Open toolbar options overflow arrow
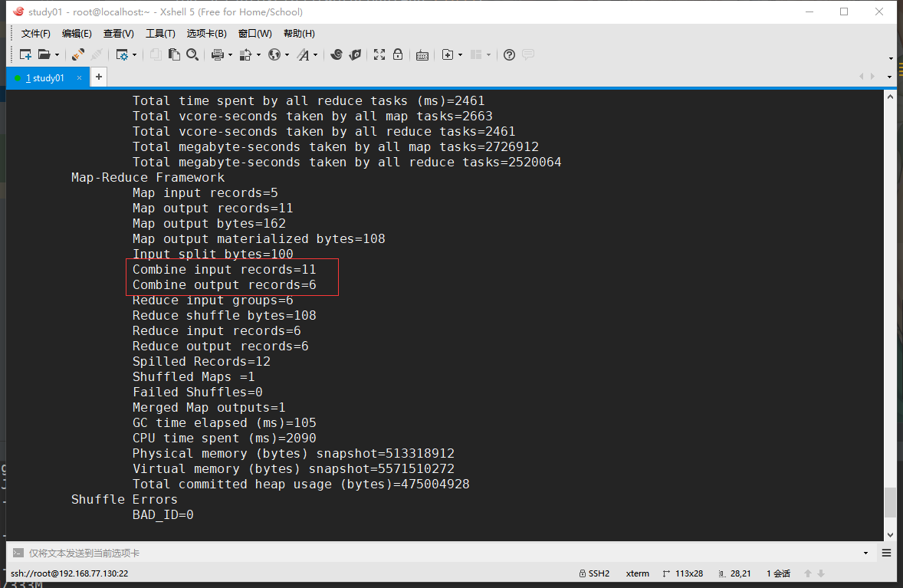 (x=891, y=58)
